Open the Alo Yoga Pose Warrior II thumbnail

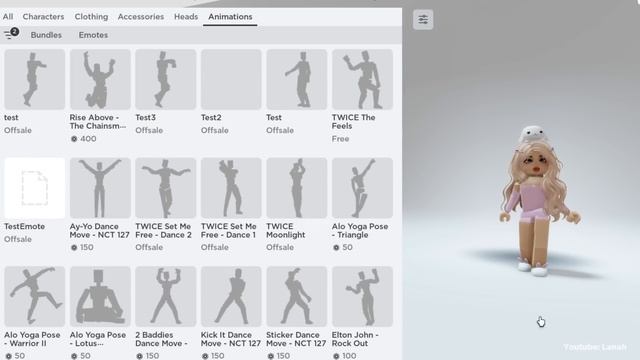(35, 297)
